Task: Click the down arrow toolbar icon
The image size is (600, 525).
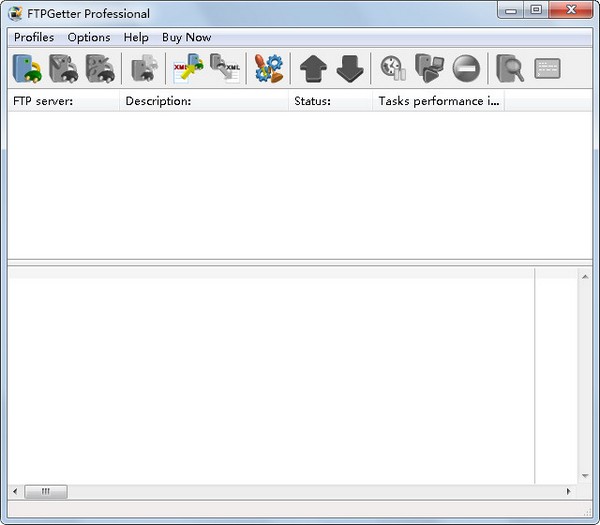Action: 349,68
